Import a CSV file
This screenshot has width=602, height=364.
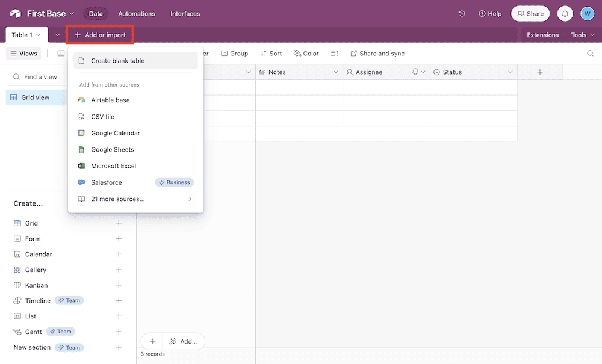pos(135,117)
